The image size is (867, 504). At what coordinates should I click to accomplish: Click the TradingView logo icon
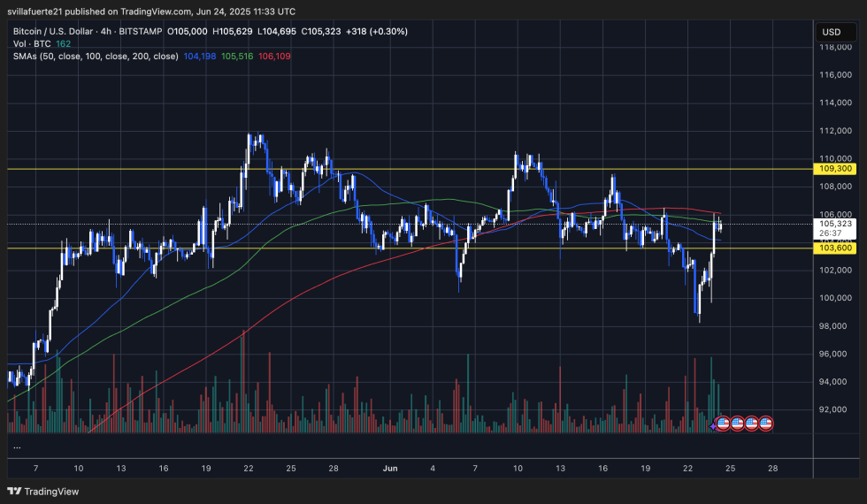[x=15, y=491]
